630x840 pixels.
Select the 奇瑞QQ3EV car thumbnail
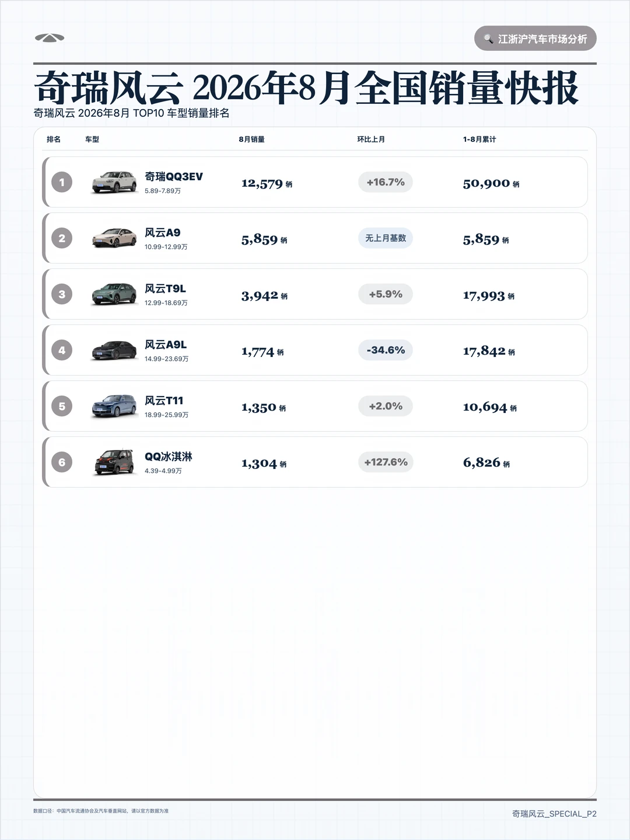point(114,182)
